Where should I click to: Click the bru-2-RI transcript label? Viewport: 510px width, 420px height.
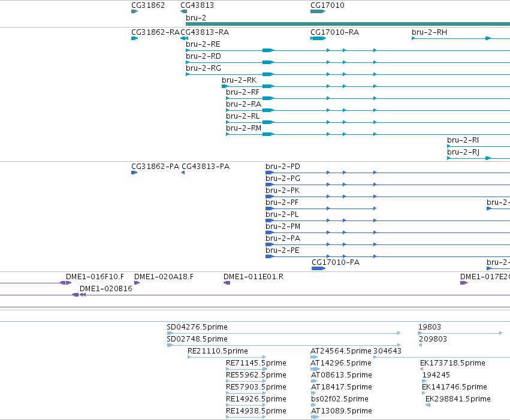[x=463, y=140]
